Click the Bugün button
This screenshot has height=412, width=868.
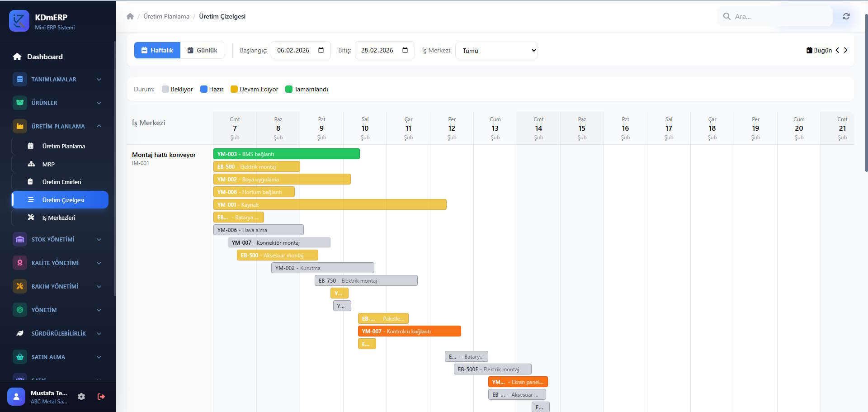[x=819, y=50]
